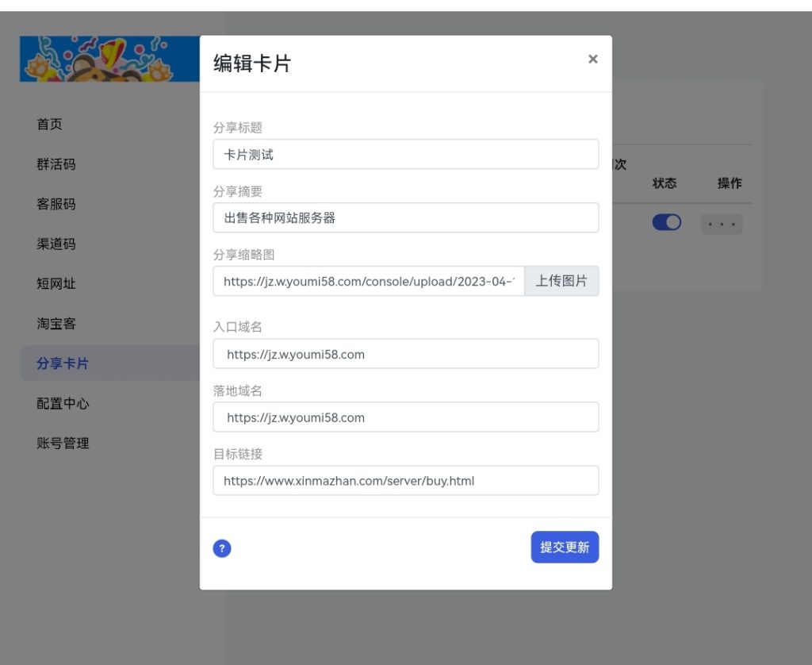Open 渠道码 from the sidebar

[x=56, y=244]
